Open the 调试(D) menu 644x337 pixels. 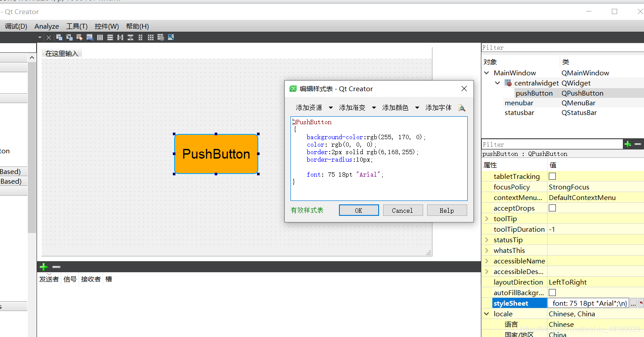[x=16, y=26]
